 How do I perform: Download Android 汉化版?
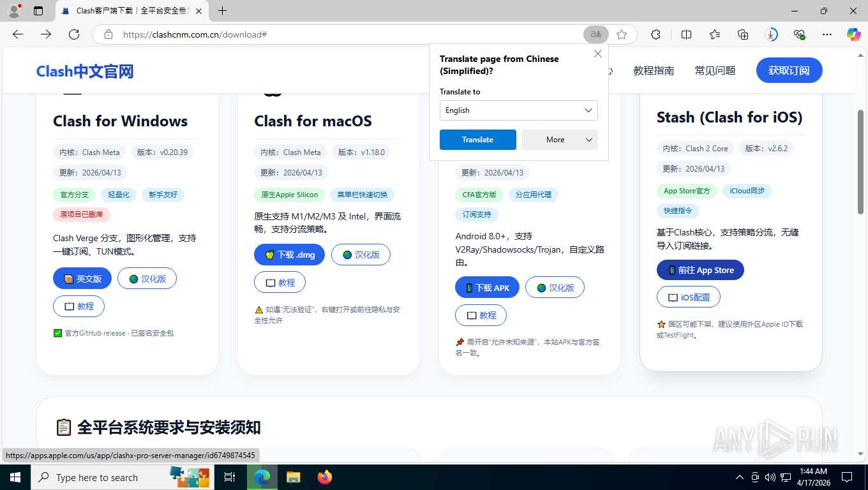555,288
